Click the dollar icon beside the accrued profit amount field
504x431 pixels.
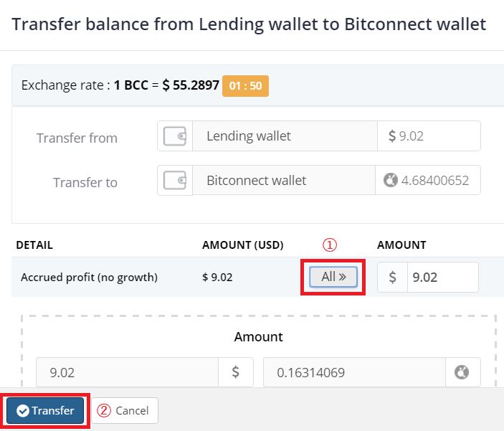click(x=393, y=278)
